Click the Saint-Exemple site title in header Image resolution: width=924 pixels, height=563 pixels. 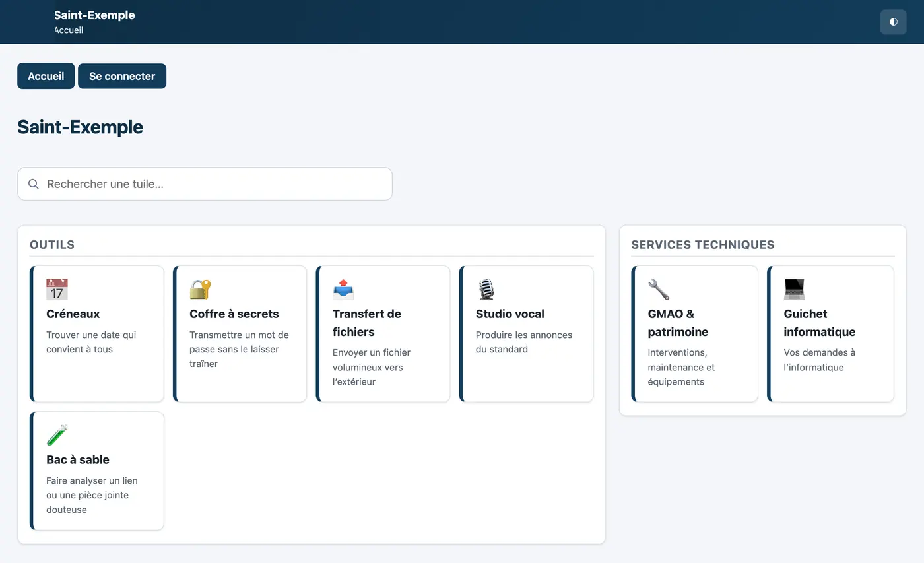point(95,15)
